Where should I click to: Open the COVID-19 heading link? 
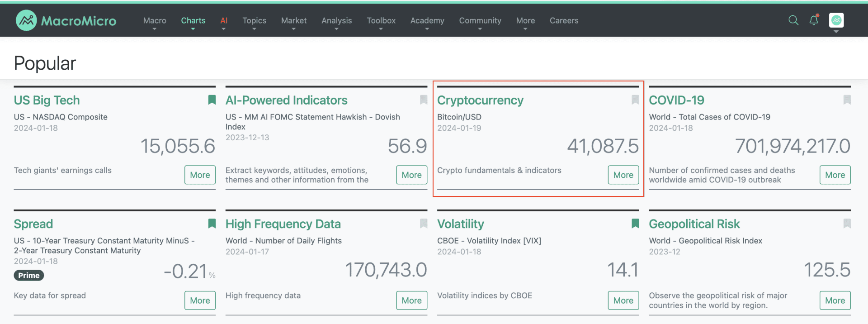coord(676,100)
